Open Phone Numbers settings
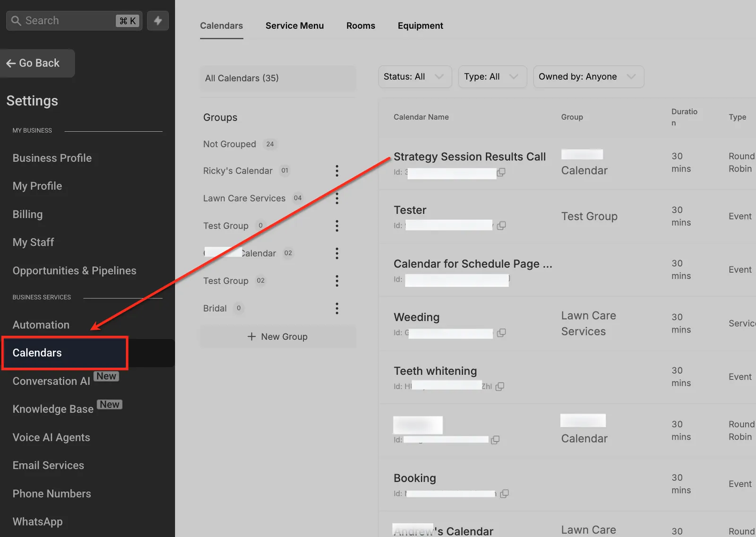Screen dimensions: 756x537 click(52, 494)
